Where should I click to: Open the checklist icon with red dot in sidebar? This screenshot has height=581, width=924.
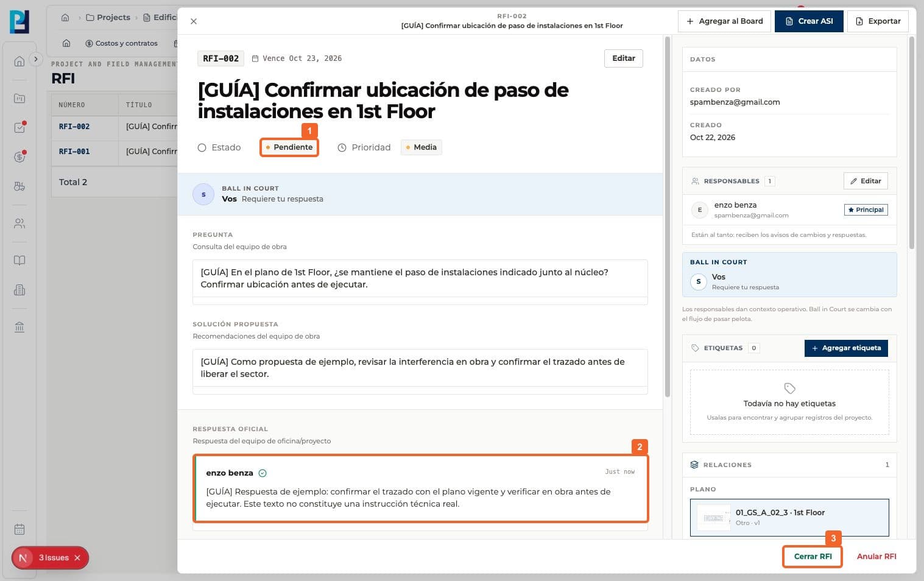coord(19,128)
